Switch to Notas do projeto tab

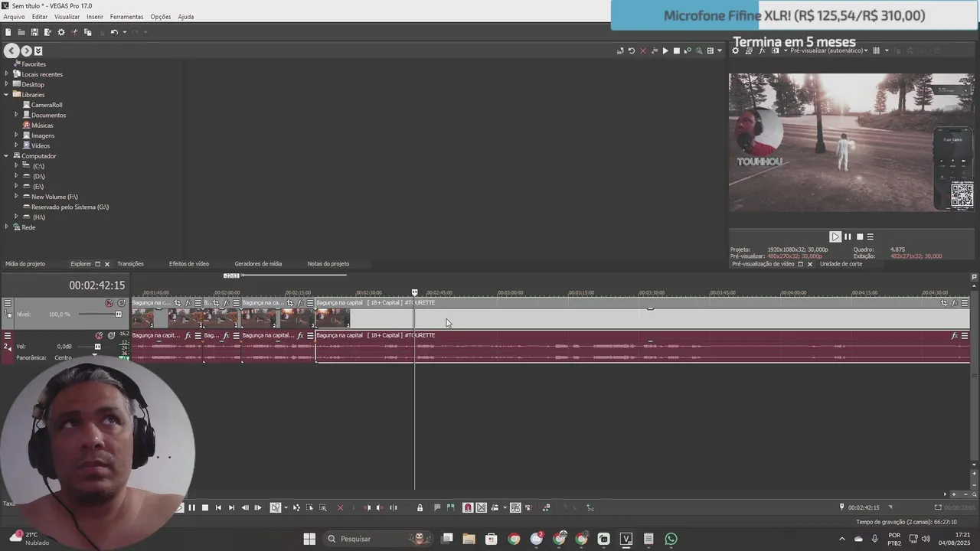(328, 264)
